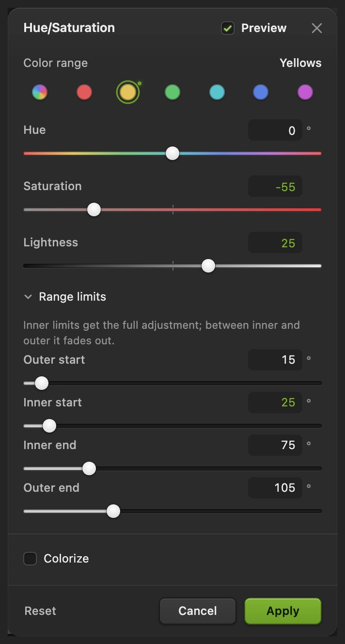Click the Saturation value field
Viewport: 345px width, 644px height.
coord(275,187)
